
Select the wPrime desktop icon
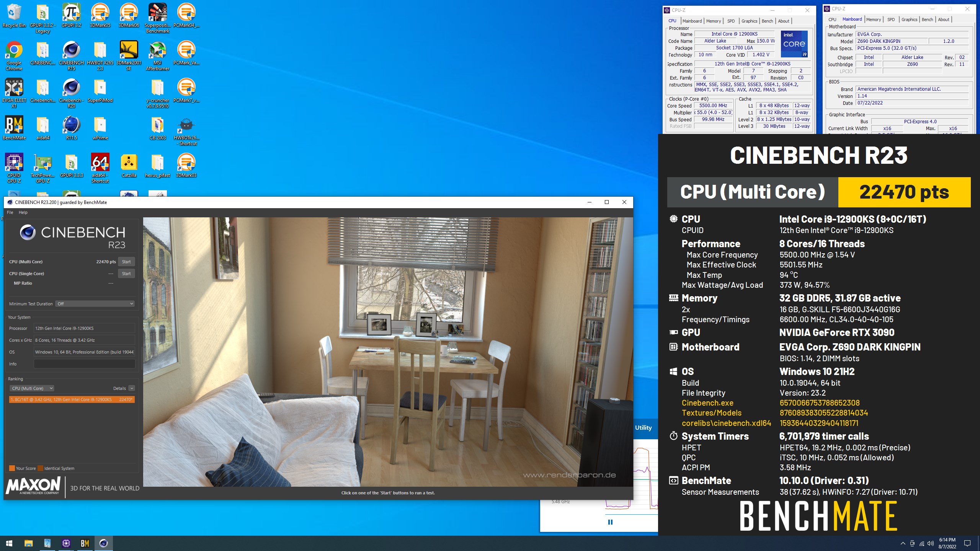(100, 128)
